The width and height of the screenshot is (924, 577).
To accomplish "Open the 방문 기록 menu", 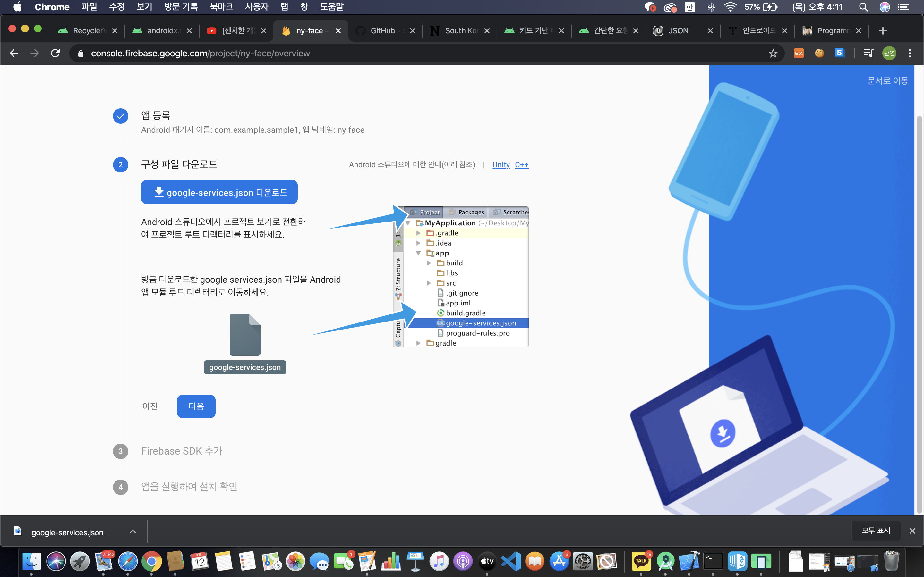I will coord(181,7).
